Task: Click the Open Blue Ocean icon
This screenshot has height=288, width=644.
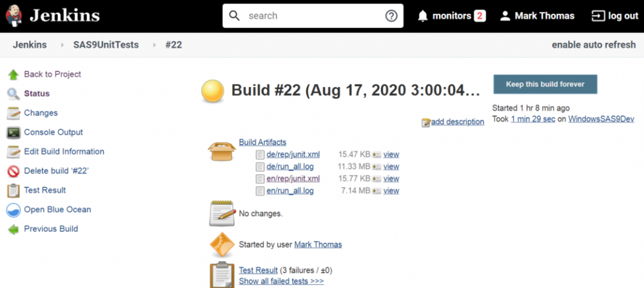Action: point(14,210)
